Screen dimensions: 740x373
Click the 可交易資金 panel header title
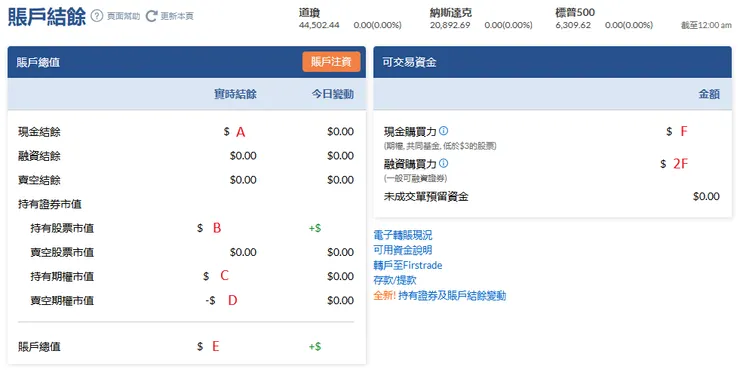[409, 62]
